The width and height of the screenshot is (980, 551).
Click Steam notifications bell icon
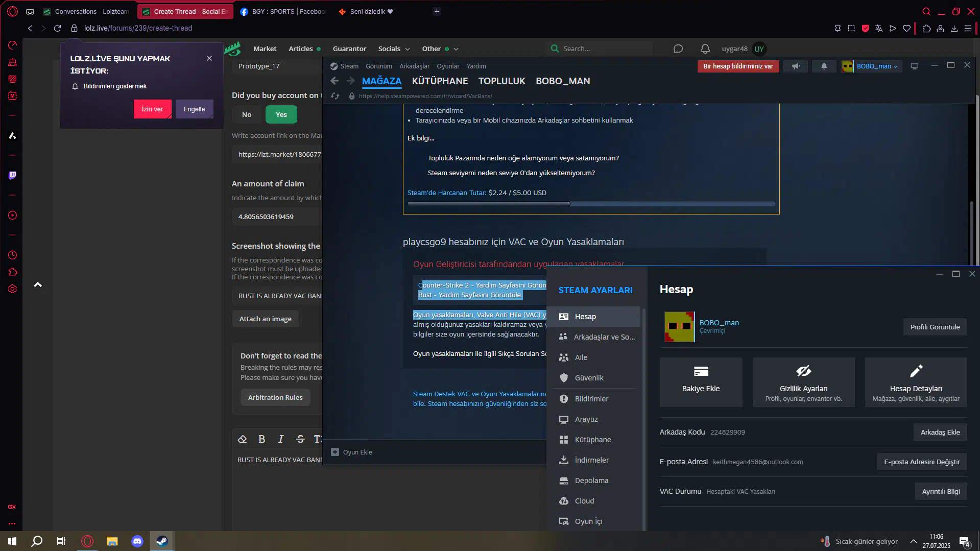coord(824,66)
